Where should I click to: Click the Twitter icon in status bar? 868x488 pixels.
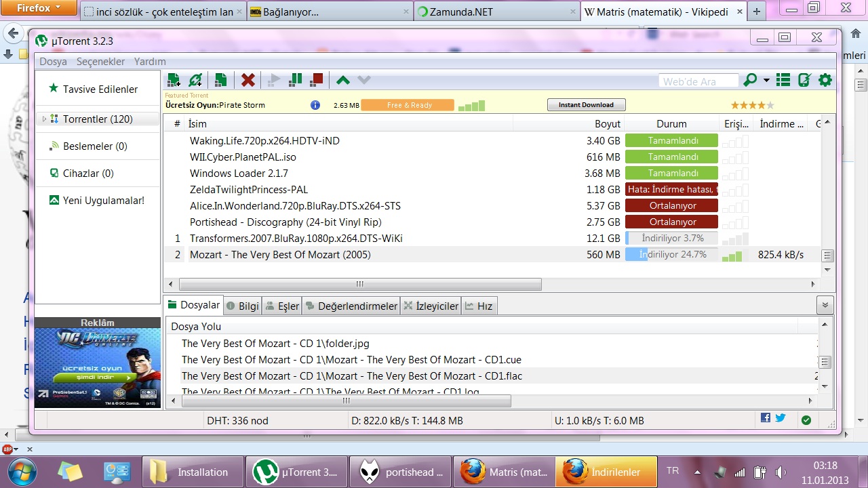[x=781, y=418]
